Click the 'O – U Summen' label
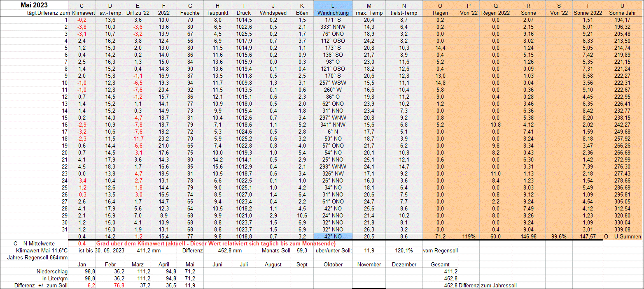Screen dimensions: 644x289 click(x=622, y=236)
